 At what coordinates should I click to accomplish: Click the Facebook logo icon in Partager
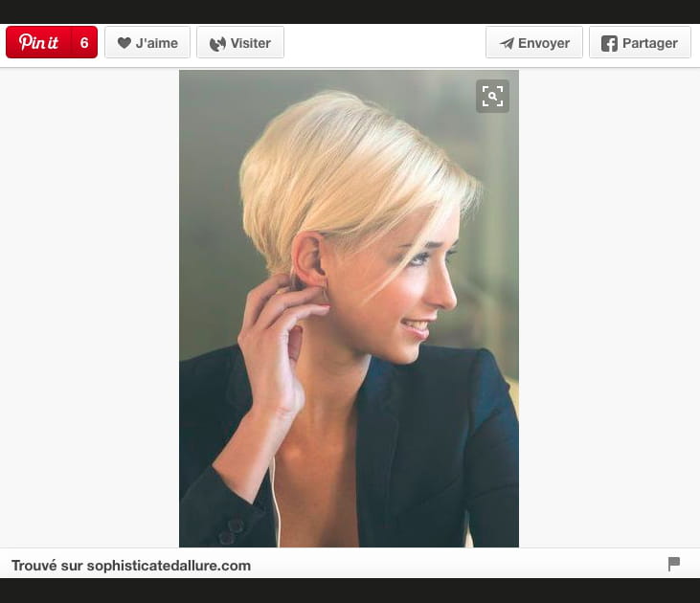(x=609, y=43)
